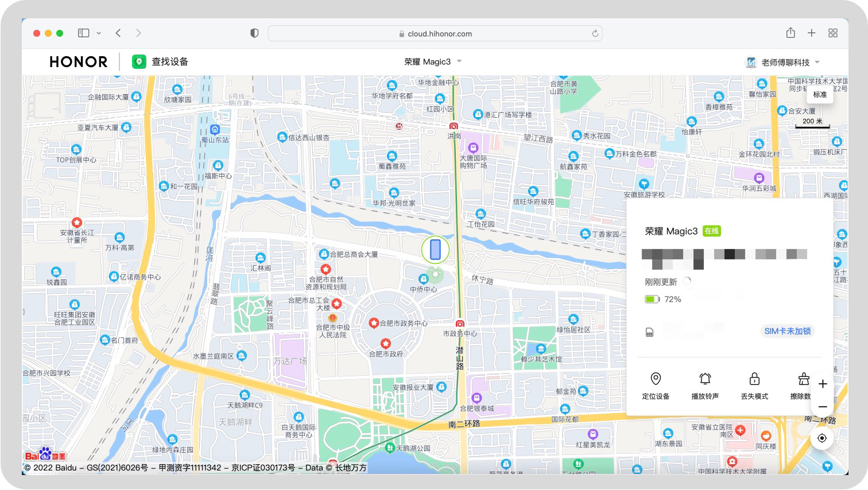
Task: Go forward in Safari history
Action: pos(138,33)
